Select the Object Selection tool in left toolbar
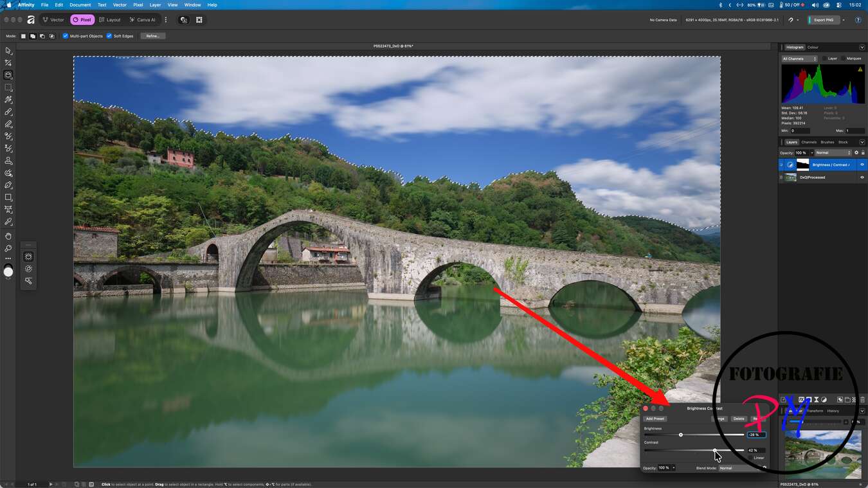Screen dimensions: 868x488 pos(8,75)
